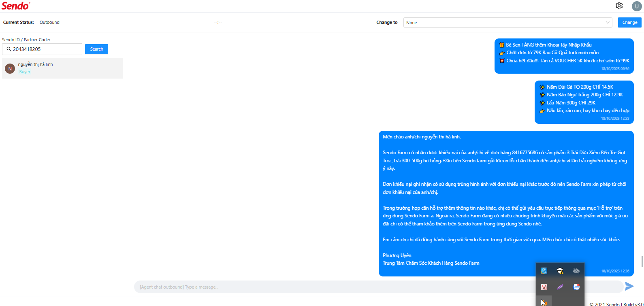This screenshot has height=306, width=644.
Task: Click the message line 'Nấm Đùi Gà TQ 200g'
Action: pos(580,87)
